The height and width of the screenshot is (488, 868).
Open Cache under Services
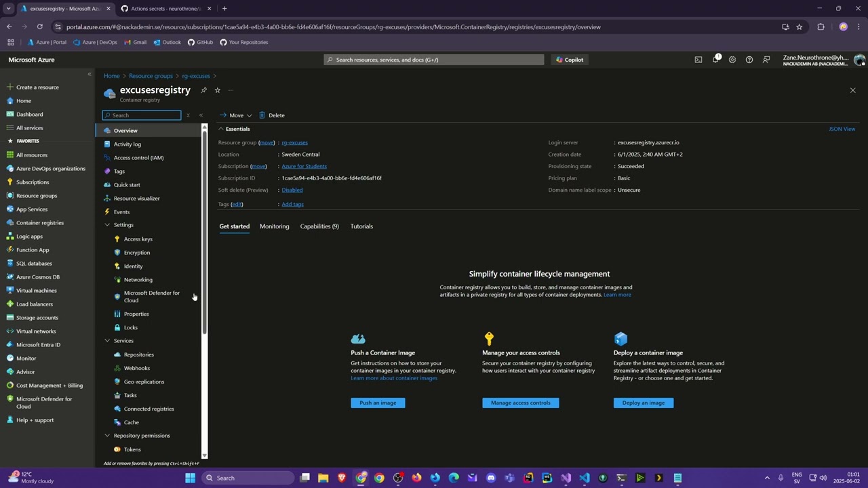(x=131, y=422)
